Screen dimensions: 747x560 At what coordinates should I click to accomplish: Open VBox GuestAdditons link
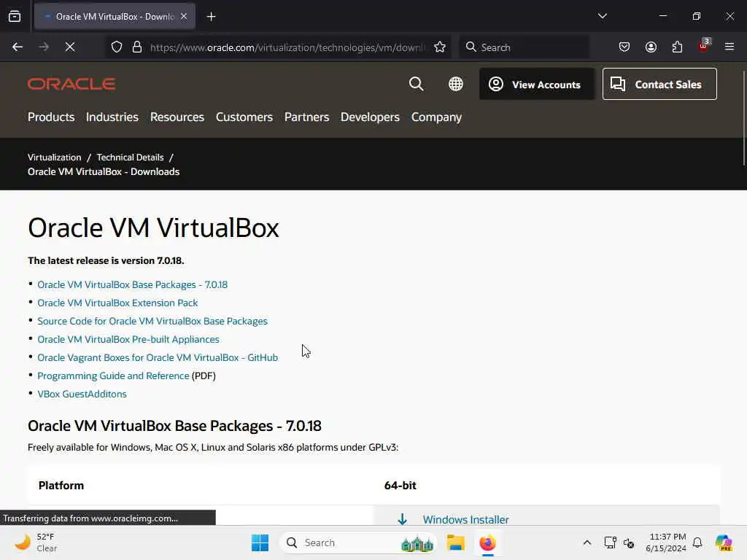coord(82,394)
